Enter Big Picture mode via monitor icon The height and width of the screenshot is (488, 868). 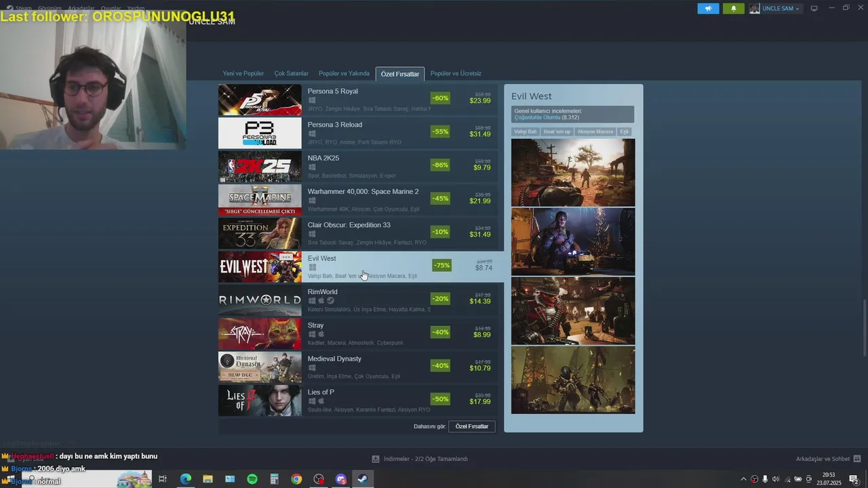[x=814, y=9]
